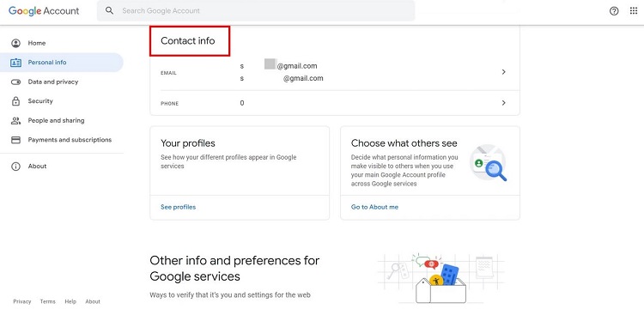
Task: Click the Go to About me link
Action: tap(374, 207)
